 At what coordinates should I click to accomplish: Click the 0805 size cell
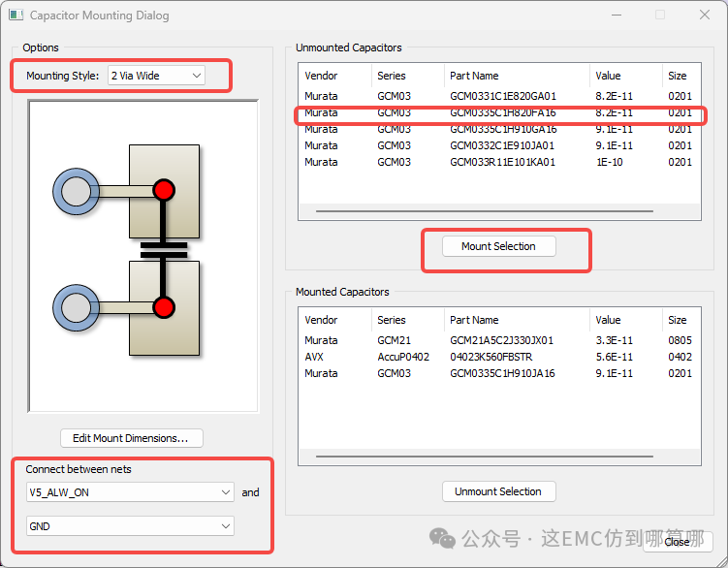pos(680,340)
